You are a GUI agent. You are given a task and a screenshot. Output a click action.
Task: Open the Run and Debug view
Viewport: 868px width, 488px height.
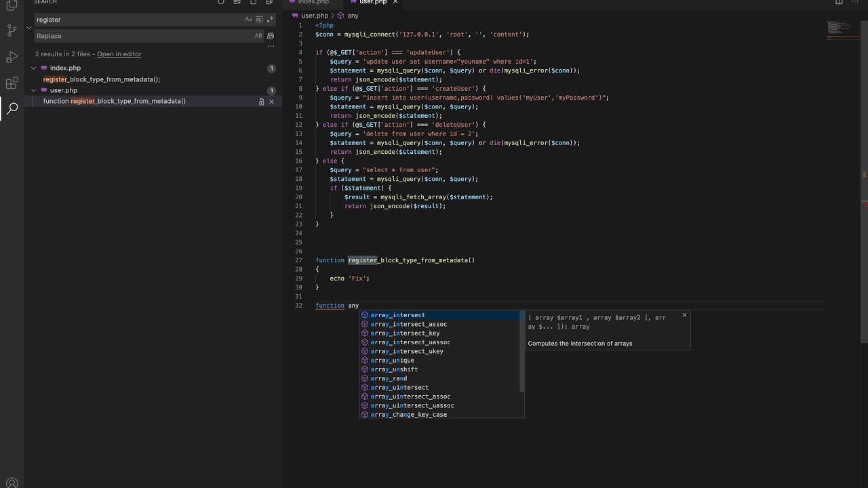pyautogui.click(x=12, y=57)
